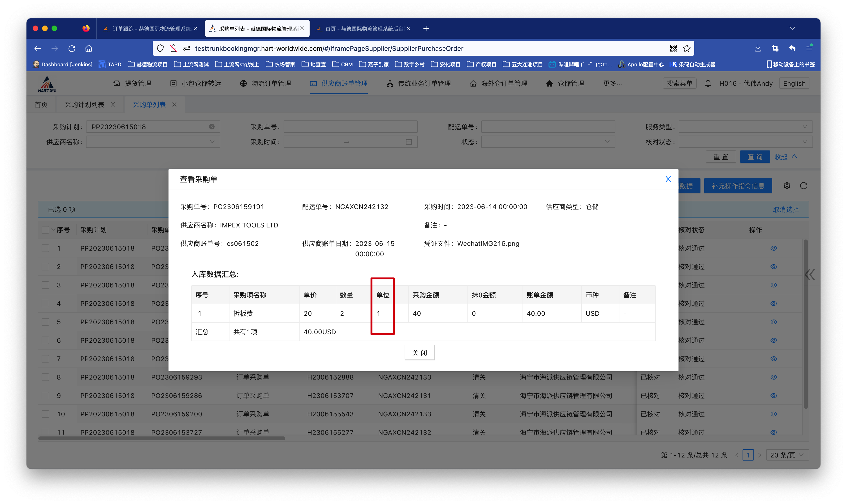Open the 20 条/页 page size selector

pyautogui.click(x=787, y=455)
